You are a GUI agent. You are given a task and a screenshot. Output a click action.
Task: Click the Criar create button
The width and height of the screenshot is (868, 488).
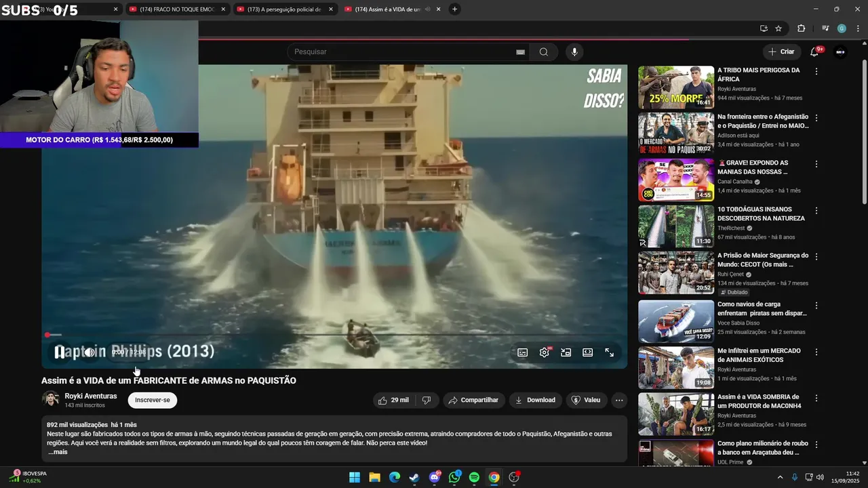pyautogui.click(x=781, y=52)
